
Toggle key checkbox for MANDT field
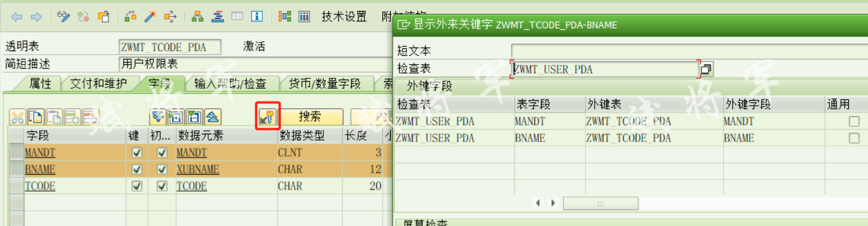(136, 153)
